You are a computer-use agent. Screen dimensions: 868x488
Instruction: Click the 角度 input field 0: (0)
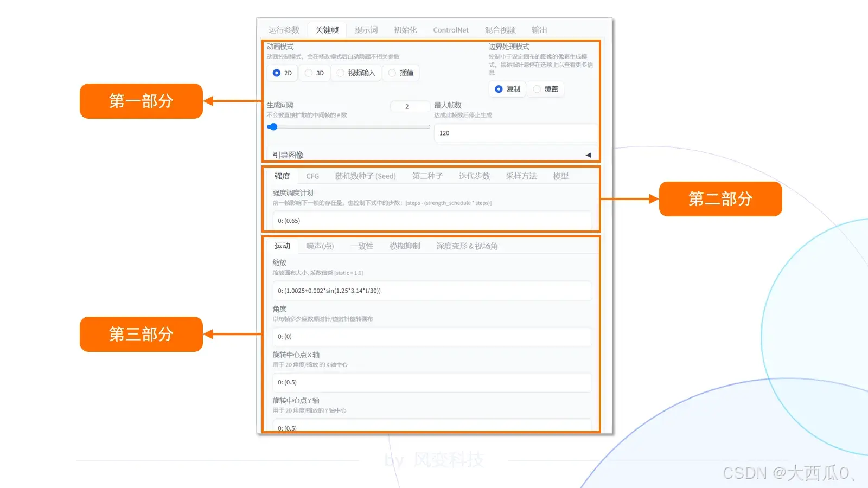tap(432, 337)
